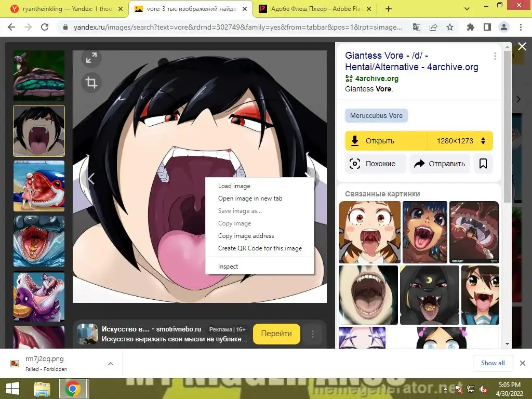Reload the current page
Image resolution: width=532 pixels, height=399 pixels.
point(45,27)
